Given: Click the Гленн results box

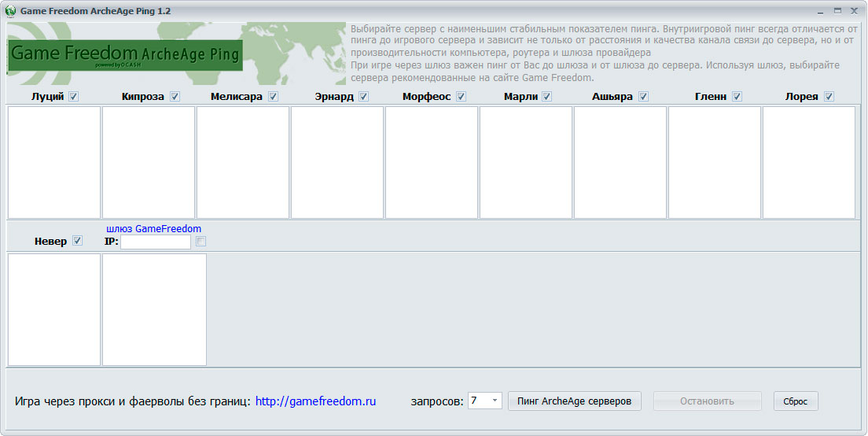Looking at the screenshot, I should coord(715,162).
